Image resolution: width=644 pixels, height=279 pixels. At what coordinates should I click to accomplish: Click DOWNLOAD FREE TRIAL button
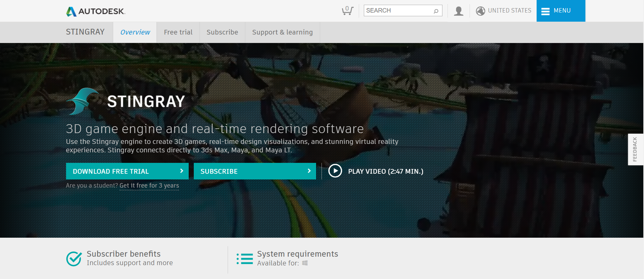coord(127,171)
